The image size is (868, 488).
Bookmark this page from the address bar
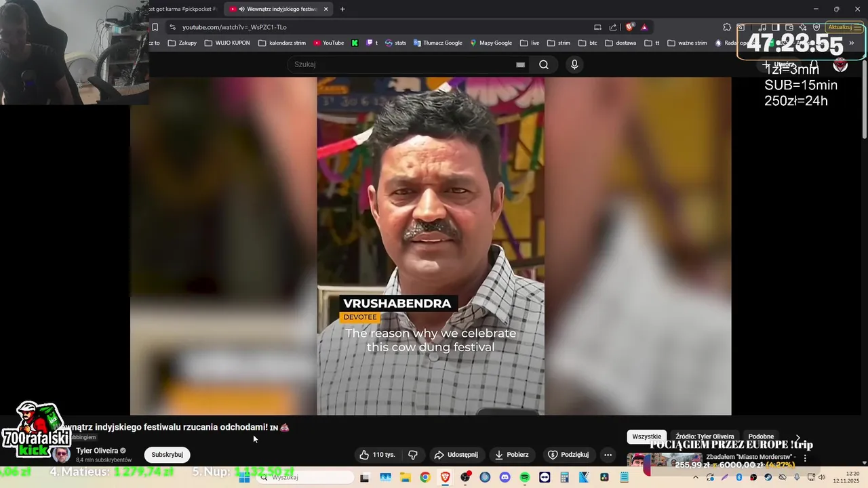point(155,27)
